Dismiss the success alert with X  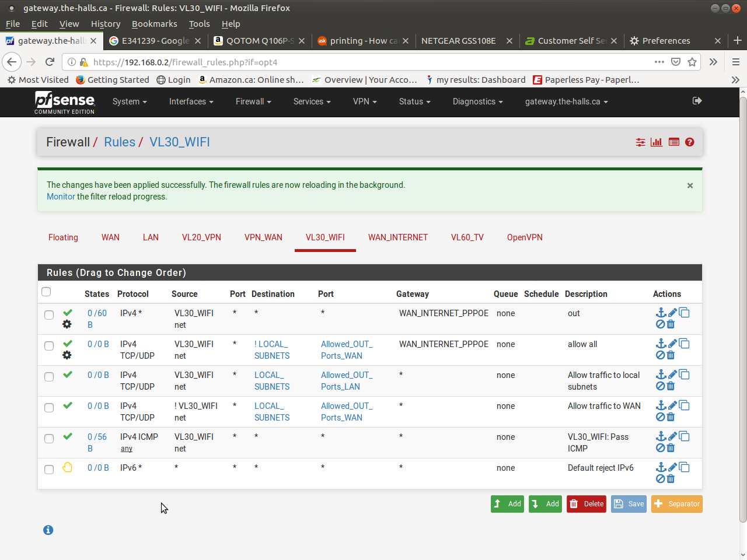(690, 185)
